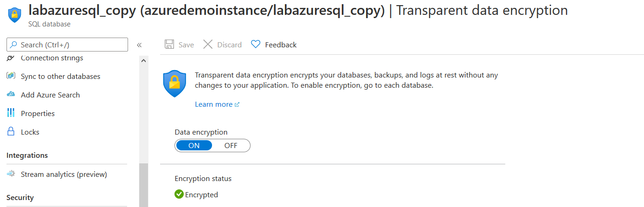Screen dimensions: 644x207
Task: Click the green Encrypted status checkmark
Action: coord(179,194)
